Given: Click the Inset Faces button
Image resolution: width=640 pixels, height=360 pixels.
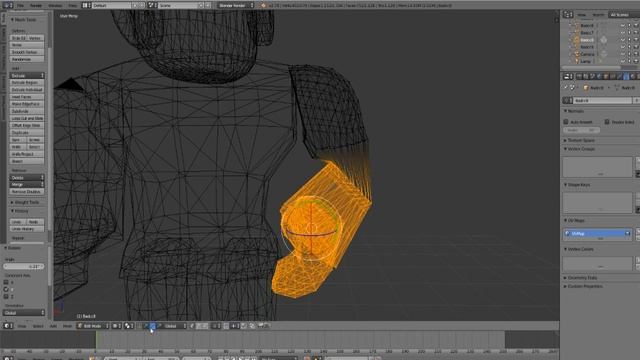Looking at the screenshot, I should [27, 97].
